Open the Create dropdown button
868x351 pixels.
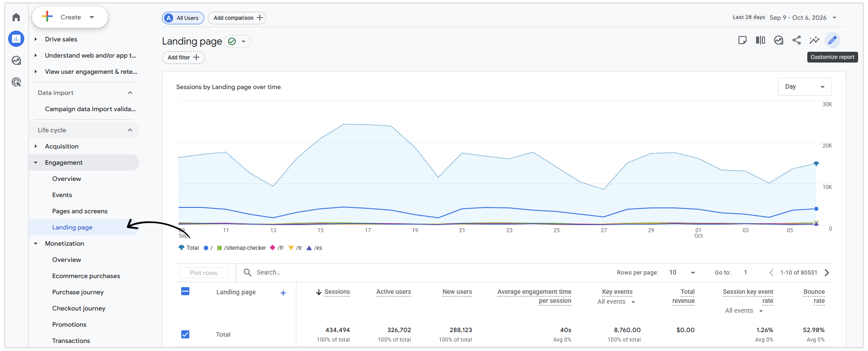pyautogui.click(x=70, y=17)
